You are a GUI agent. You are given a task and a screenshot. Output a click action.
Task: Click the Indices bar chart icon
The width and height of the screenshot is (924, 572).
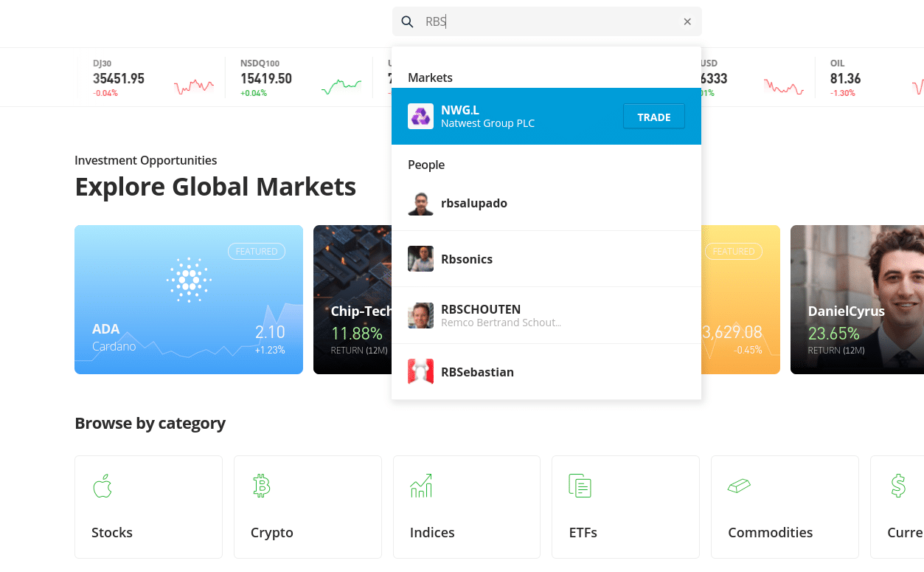pos(421,486)
